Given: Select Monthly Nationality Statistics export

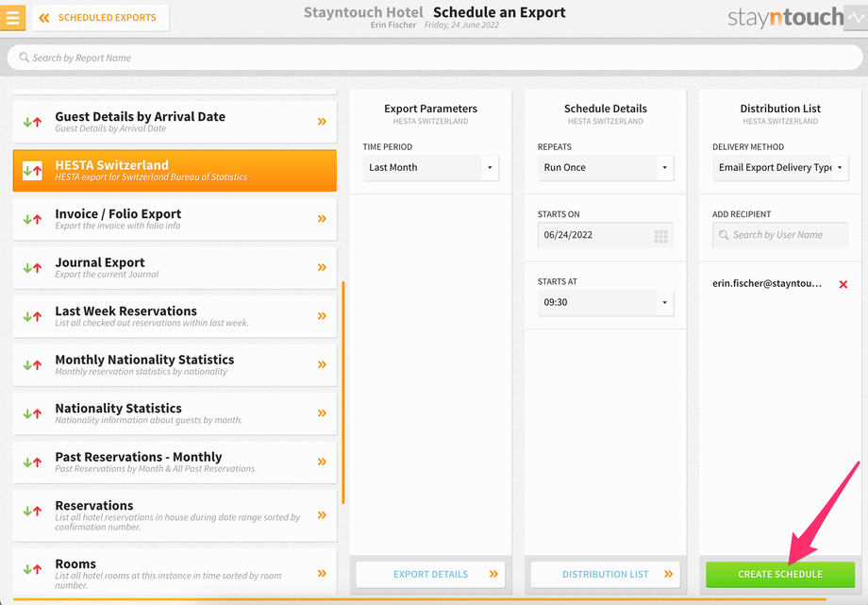Looking at the screenshot, I should (x=175, y=364).
